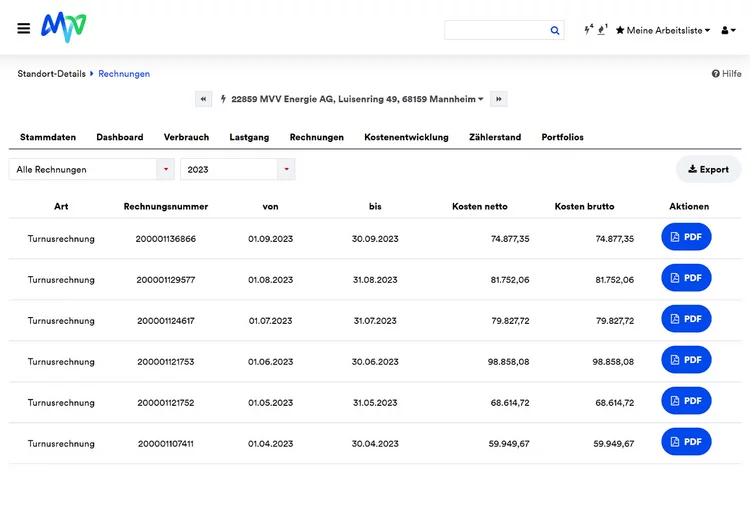Open the Zählerstand tab
Viewport: 750px width, 510px height.
pyautogui.click(x=495, y=137)
